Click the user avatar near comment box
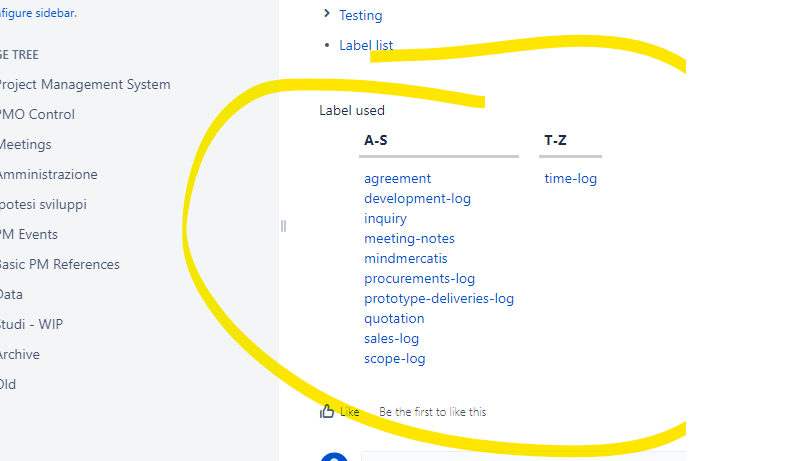This screenshot has height=461, width=785. click(334, 456)
